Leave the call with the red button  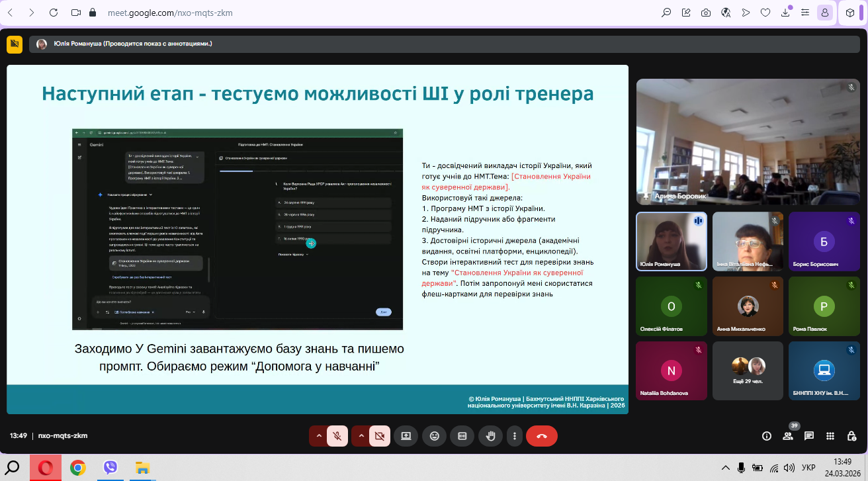tap(541, 436)
